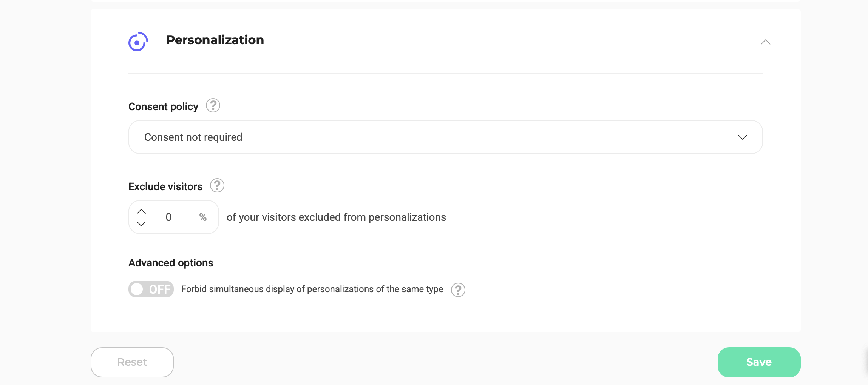Screen dimensions: 868x385
Task: Select the Consent not required option
Action: [x=193, y=137]
